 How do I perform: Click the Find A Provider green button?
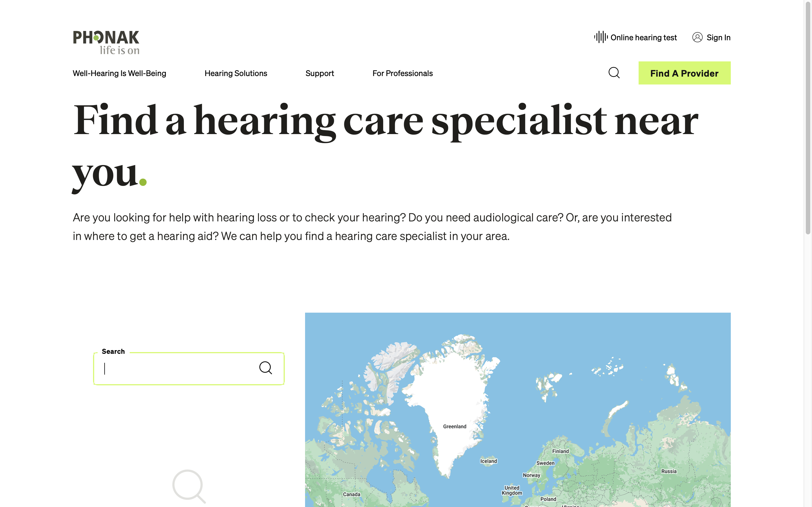(685, 72)
